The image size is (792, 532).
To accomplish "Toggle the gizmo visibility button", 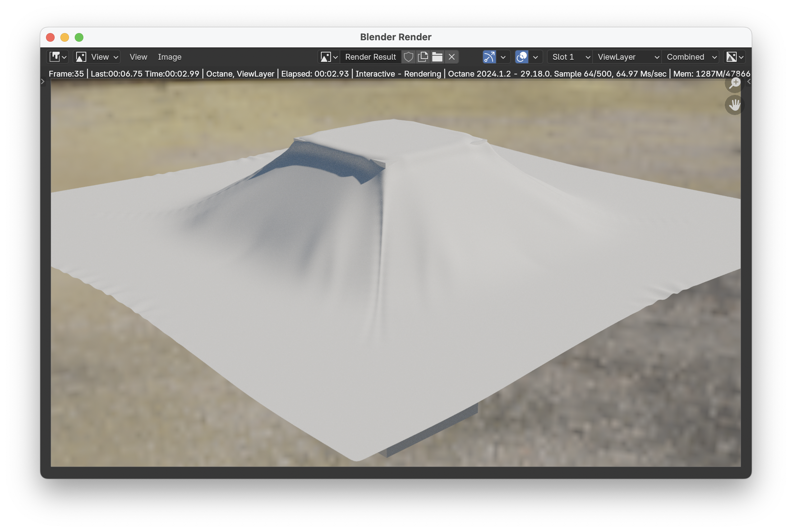I will (x=489, y=57).
